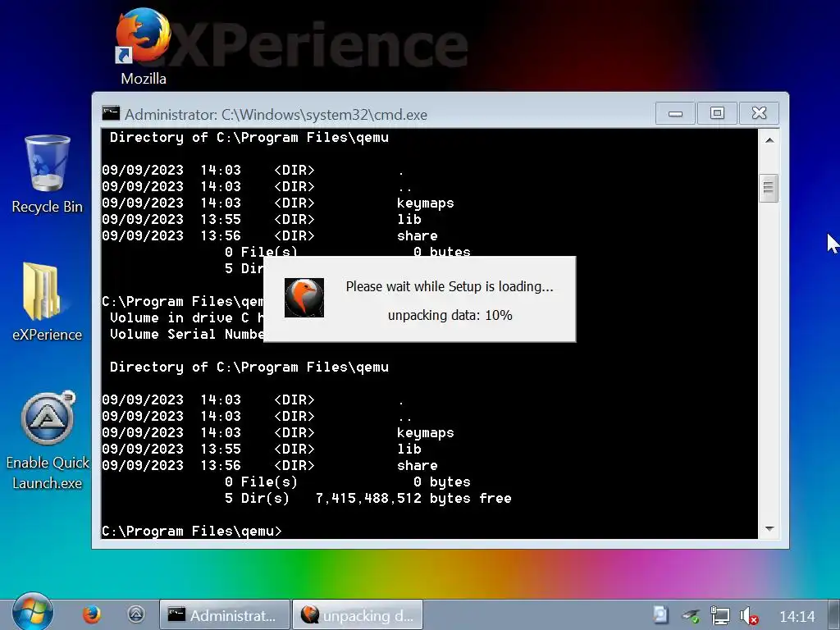Launch Firefox from the taskbar
Image resolution: width=840 pixels, height=630 pixels.
[92, 614]
